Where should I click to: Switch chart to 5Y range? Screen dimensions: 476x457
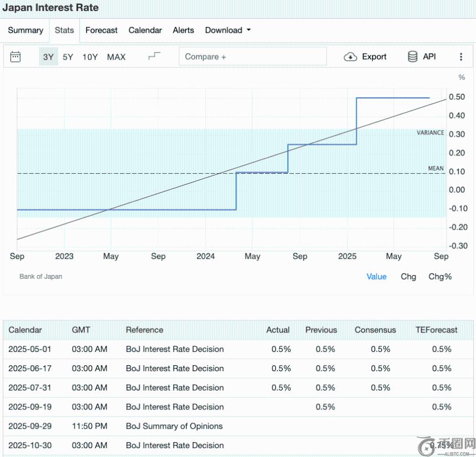pyautogui.click(x=68, y=56)
